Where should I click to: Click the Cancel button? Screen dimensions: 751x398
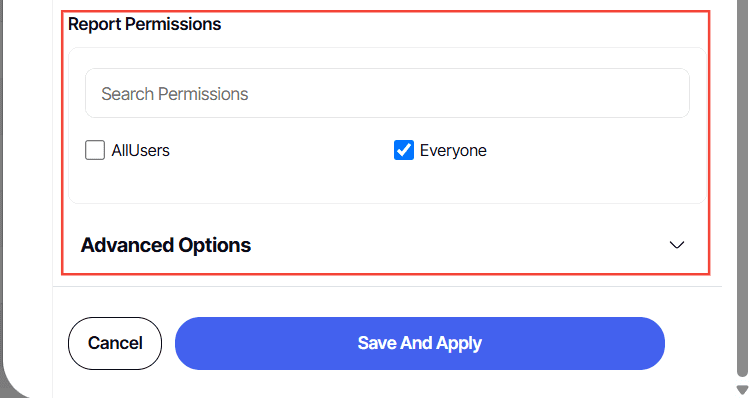115,343
